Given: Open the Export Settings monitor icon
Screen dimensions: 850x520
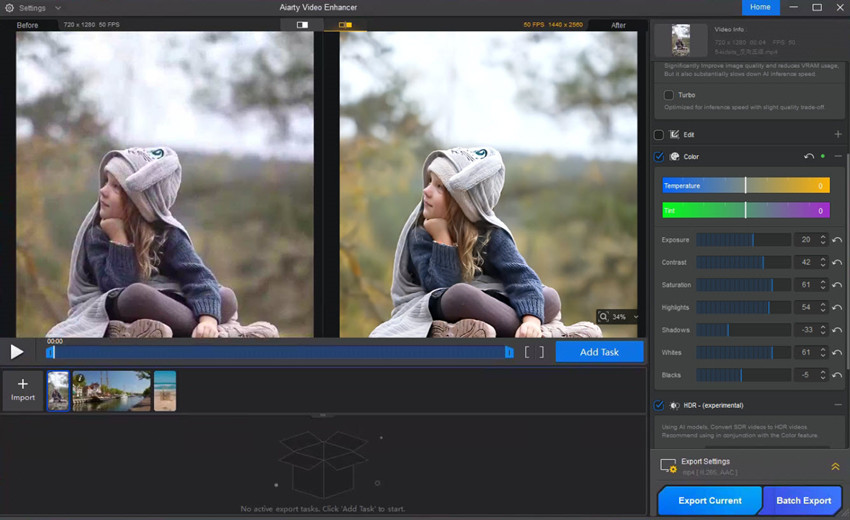Looking at the screenshot, I should [x=668, y=466].
